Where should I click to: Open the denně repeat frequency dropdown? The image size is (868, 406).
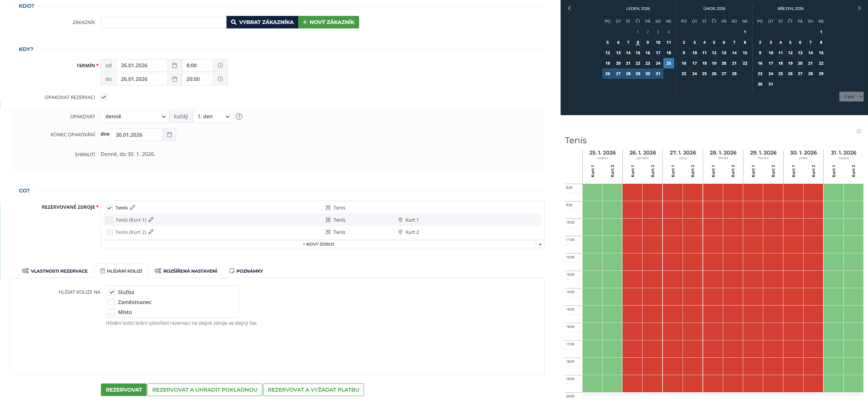coord(135,117)
